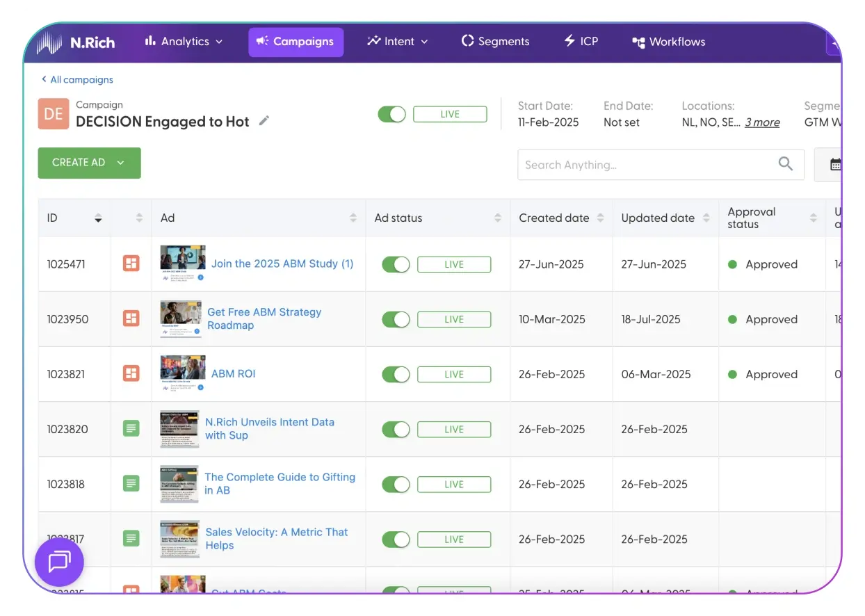Expand the Intent menu dropdown

click(x=398, y=42)
